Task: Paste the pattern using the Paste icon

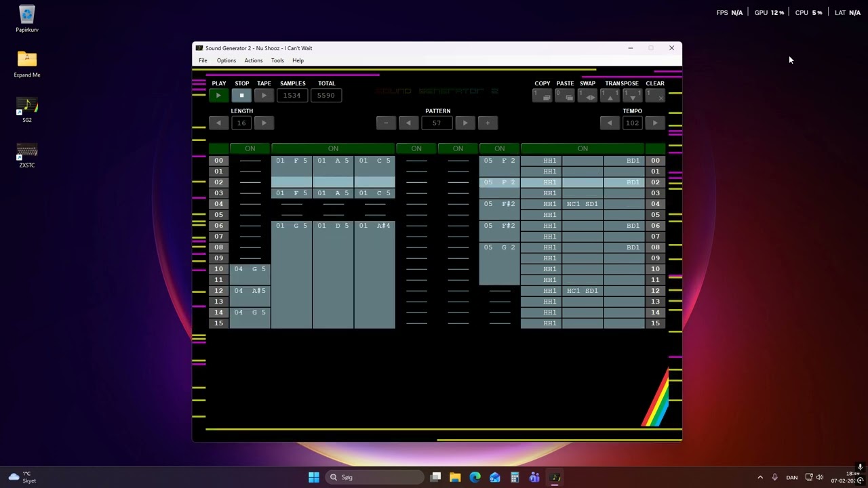Action: pos(565,96)
